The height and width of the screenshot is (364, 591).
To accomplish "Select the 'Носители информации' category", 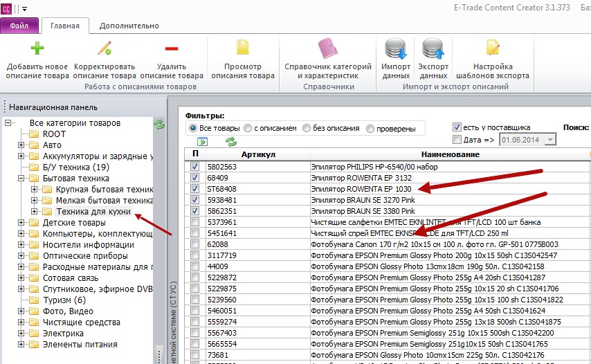I will pyautogui.click(x=88, y=245).
